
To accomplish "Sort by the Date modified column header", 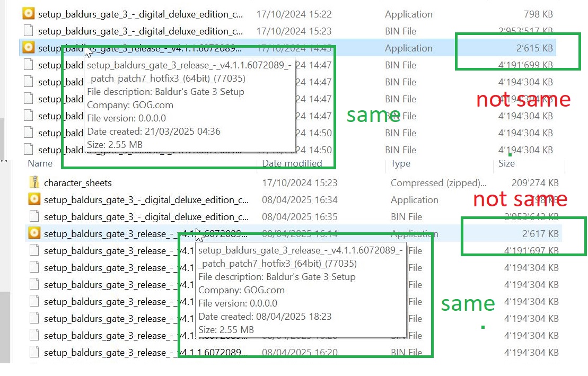I will coord(292,163).
